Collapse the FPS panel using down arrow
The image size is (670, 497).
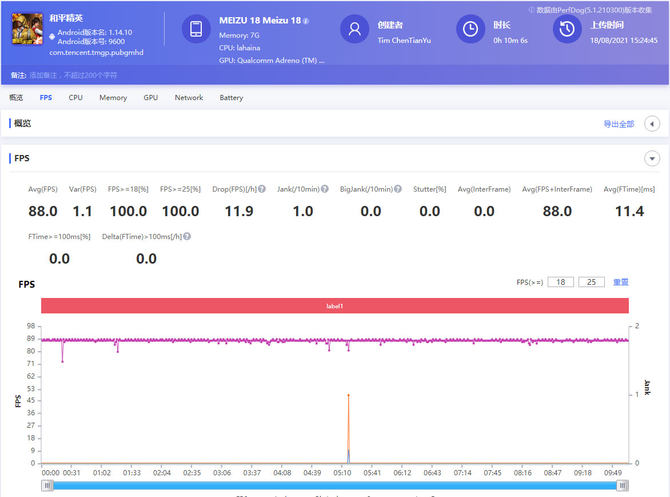(x=652, y=158)
